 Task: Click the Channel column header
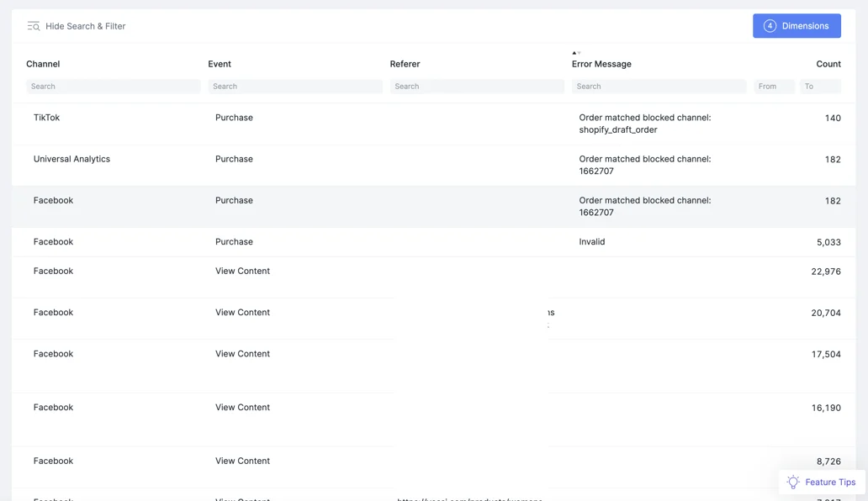click(x=43, y=64)
